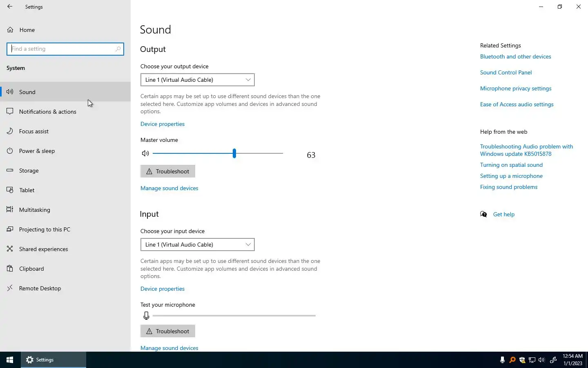
Task: Open Storage settings
Action: [x=65, y=171]
